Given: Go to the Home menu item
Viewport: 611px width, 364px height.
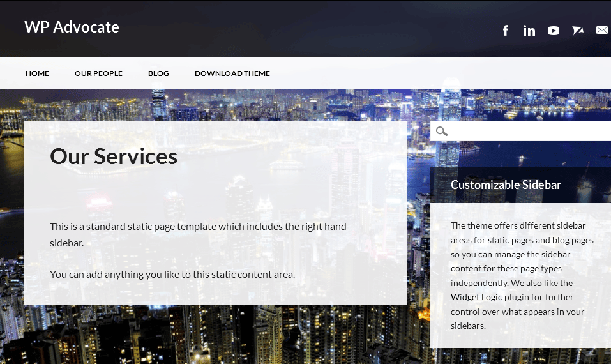Looking at the screenshot, I should 38,73.
